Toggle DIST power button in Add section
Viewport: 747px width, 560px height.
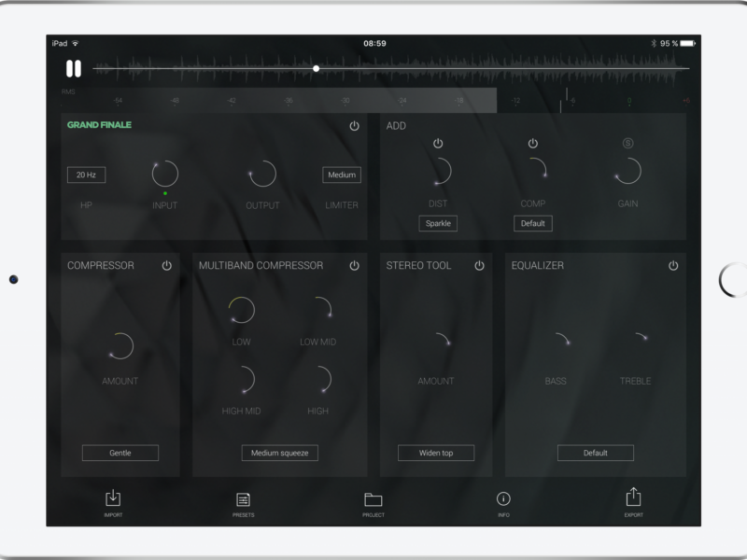point(438,144)
